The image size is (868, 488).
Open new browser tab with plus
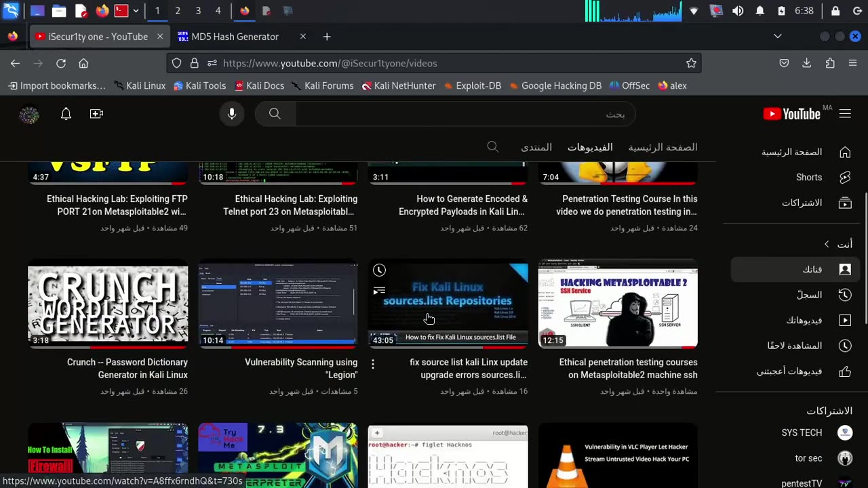click(x=327, y=37)
